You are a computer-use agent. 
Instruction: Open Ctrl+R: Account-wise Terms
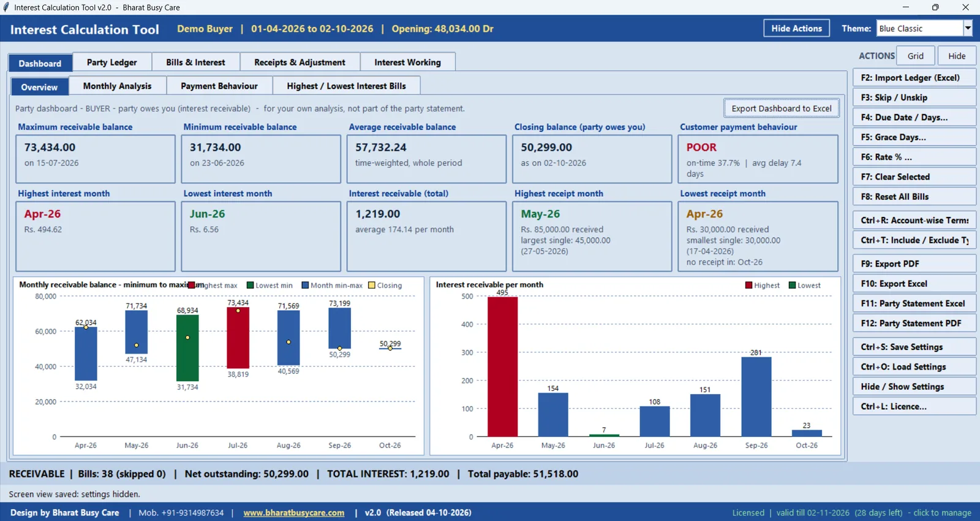click(x=914, y=220)
